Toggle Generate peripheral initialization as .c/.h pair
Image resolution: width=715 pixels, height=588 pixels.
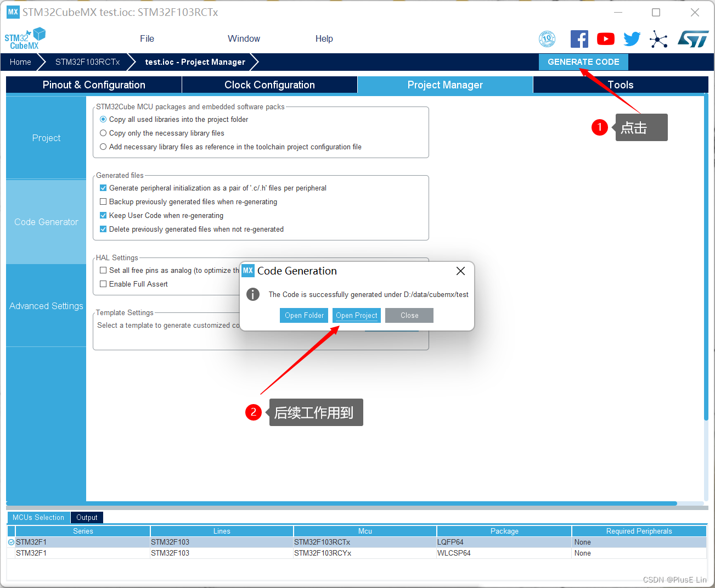coord(103,188)
